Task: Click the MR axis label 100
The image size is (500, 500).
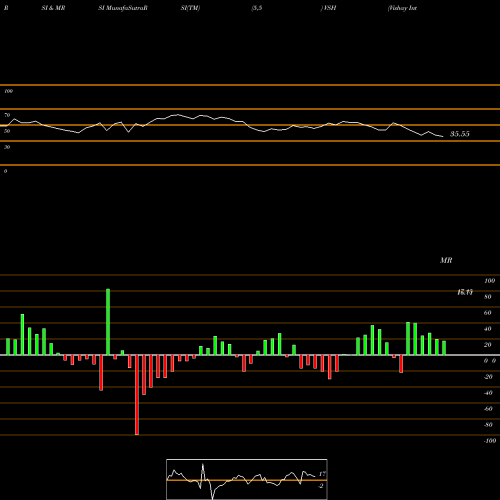Action: click(490, 281)
